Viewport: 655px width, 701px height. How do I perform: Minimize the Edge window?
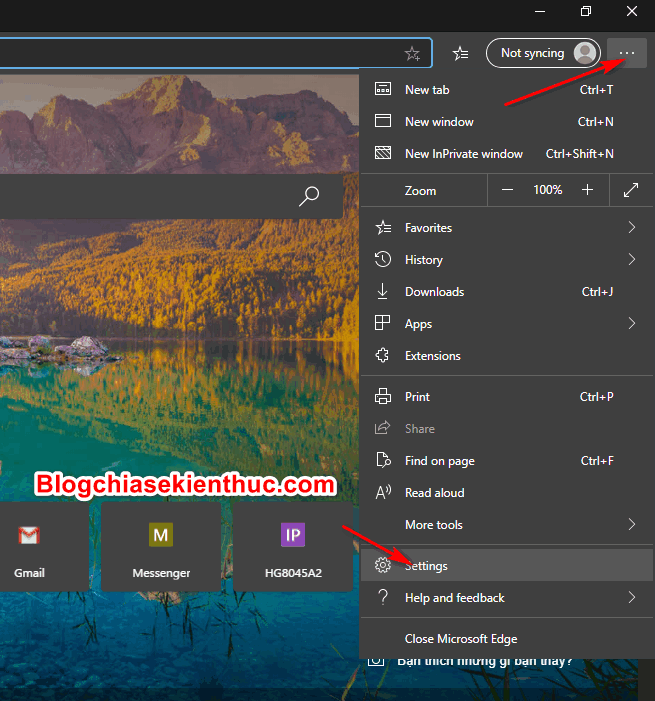[540, 11]
